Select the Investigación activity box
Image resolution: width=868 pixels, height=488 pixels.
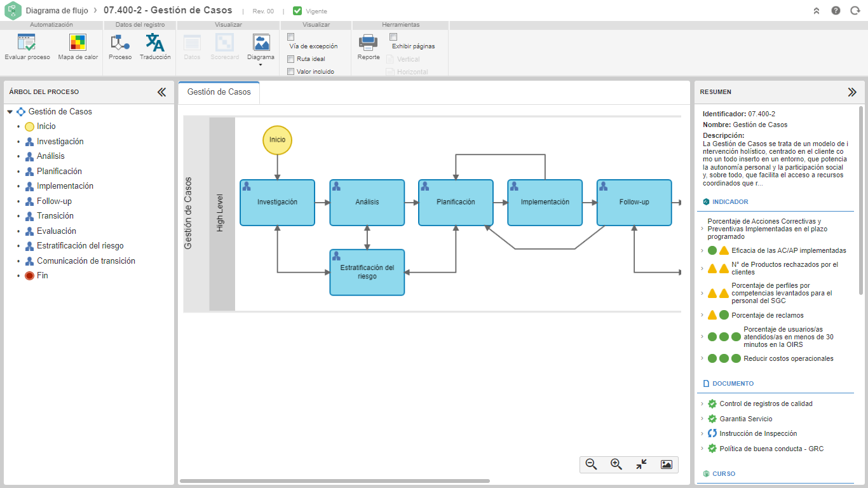(278, 203)
